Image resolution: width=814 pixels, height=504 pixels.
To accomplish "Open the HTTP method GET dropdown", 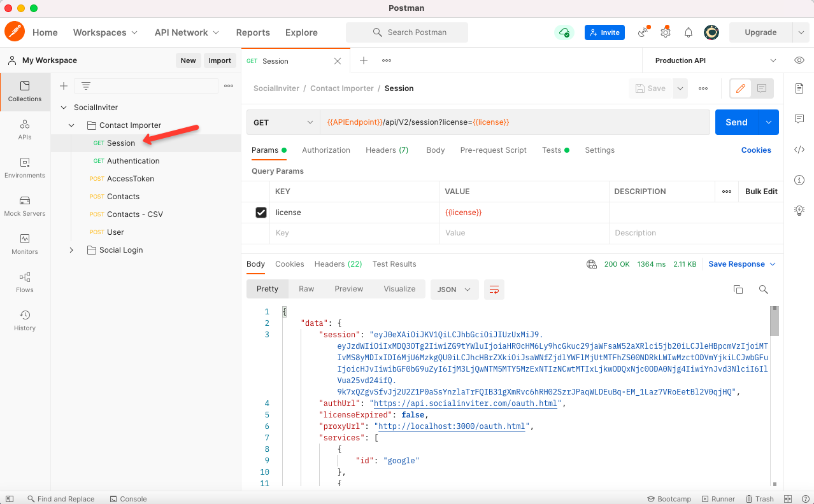I will [x=283, y=122].
